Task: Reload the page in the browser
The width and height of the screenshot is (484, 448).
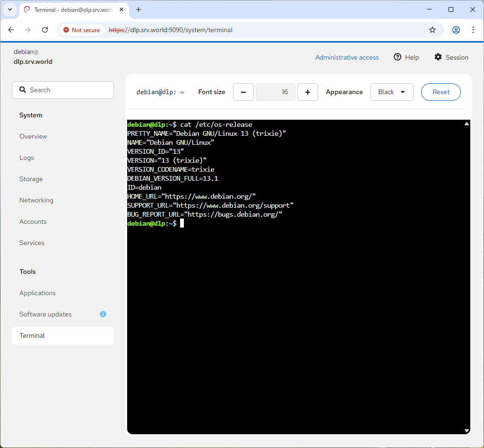Action: [45, 30]
